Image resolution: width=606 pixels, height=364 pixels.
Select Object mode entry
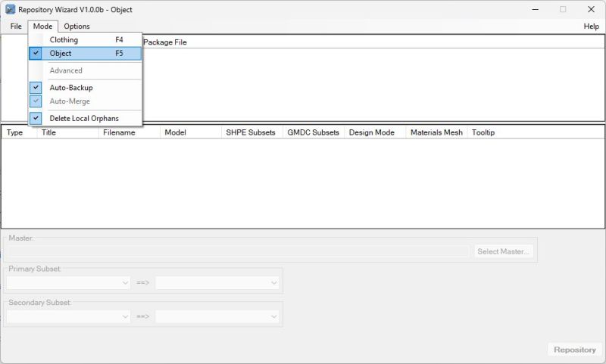(86, 53)
